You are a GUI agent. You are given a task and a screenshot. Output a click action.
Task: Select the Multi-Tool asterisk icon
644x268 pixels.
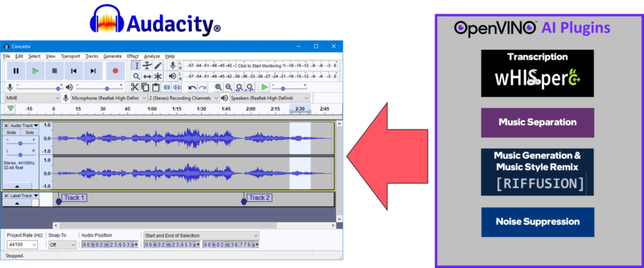click(x=157, y=76)
